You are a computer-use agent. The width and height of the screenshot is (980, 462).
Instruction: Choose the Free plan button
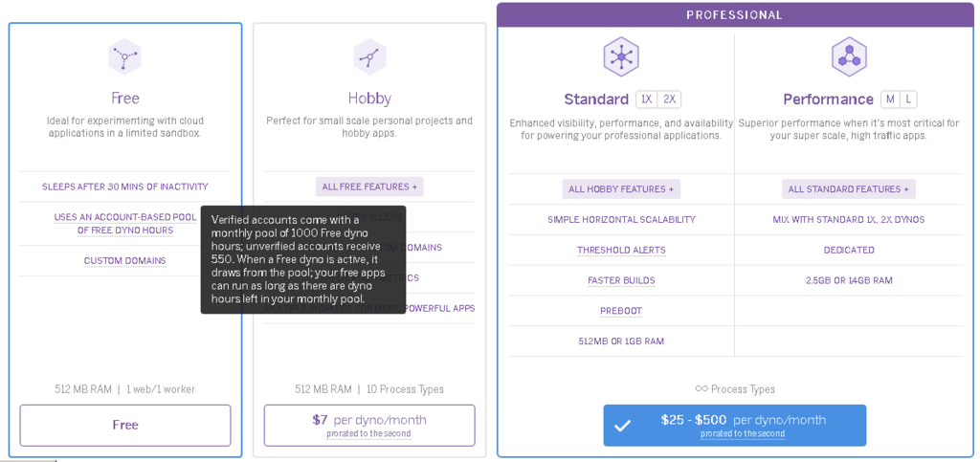(x=125, y=425)
